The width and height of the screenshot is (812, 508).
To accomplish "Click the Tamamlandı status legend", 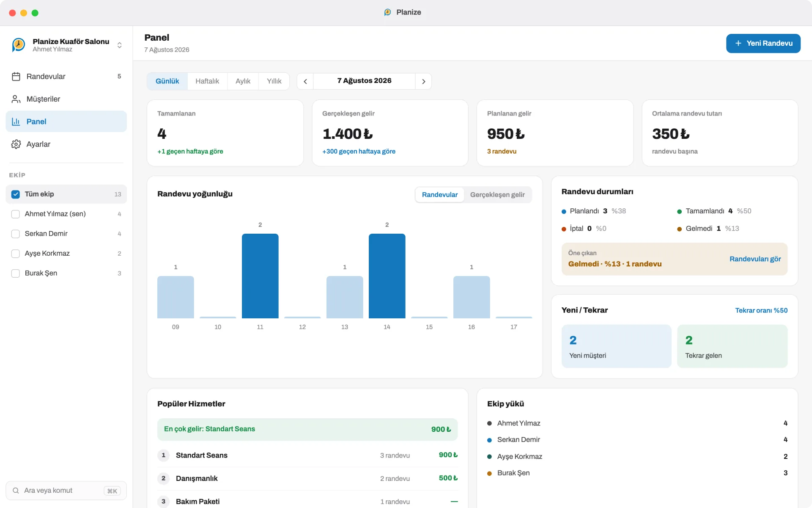I will 714,211.
